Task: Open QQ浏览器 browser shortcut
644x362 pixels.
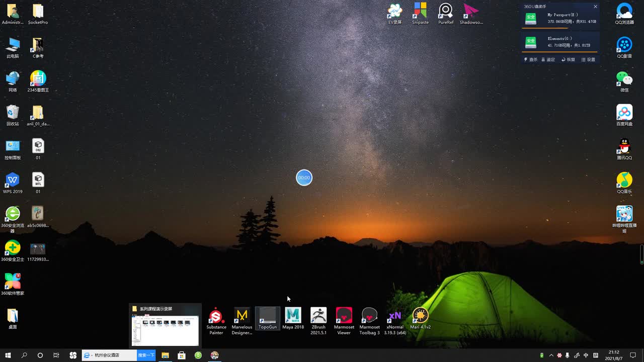Action: 624,14
